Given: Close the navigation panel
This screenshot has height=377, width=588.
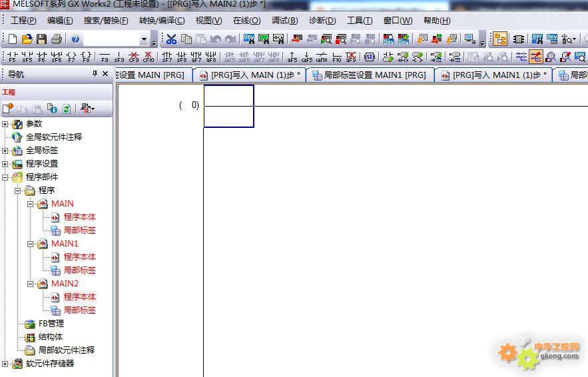Looking at the screenshot, I should (105, 73).
